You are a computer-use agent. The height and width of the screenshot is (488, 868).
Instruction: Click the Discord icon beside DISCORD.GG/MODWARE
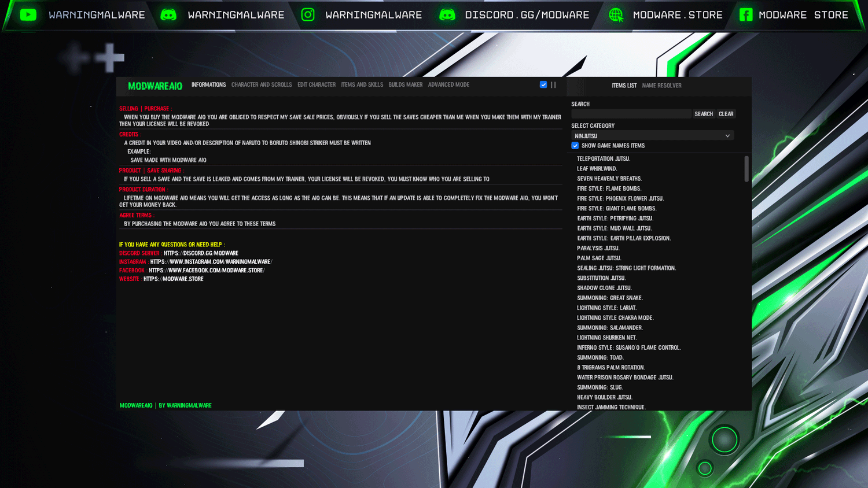tap(447, 14)
